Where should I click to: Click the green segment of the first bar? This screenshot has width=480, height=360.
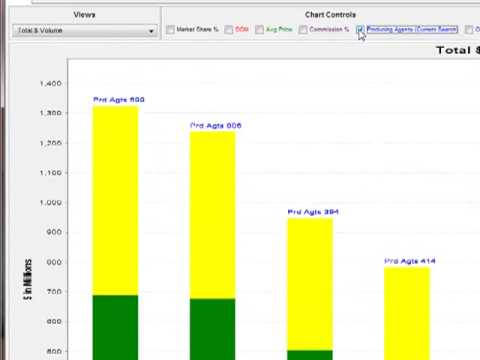click(x=115, y=327)
